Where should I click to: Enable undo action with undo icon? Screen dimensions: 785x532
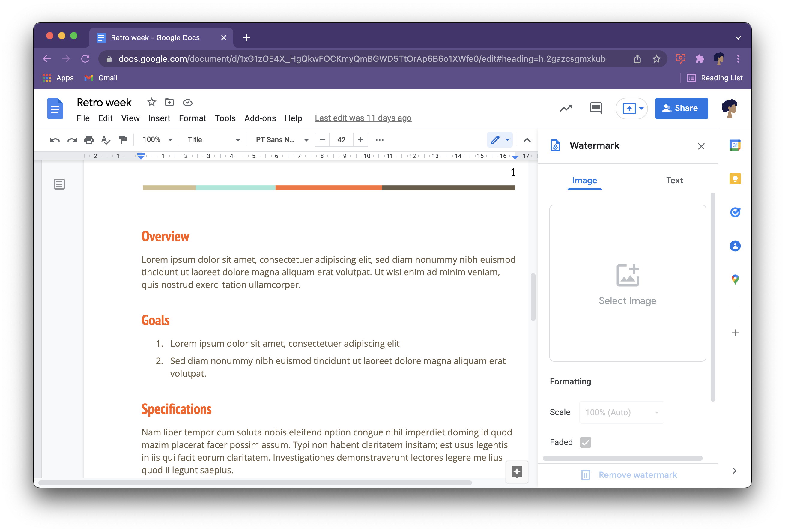(55, 140)
